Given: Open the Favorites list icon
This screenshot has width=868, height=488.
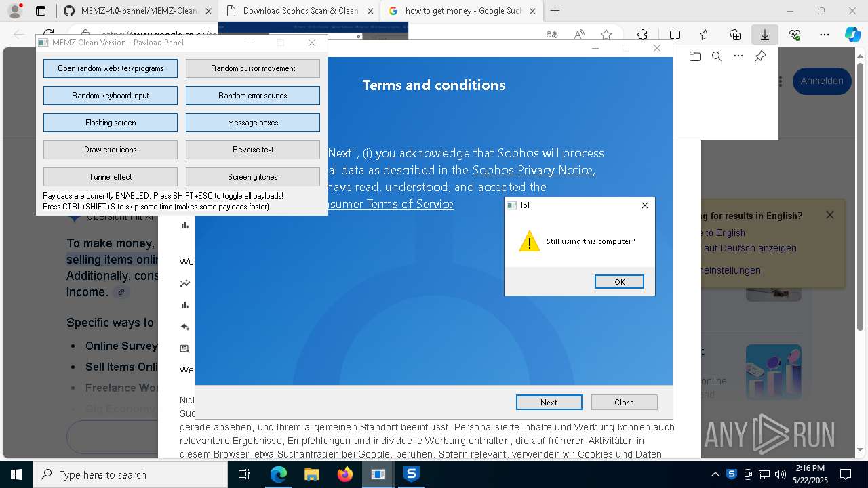Looking at the screenshot, I should pos(705,35).
